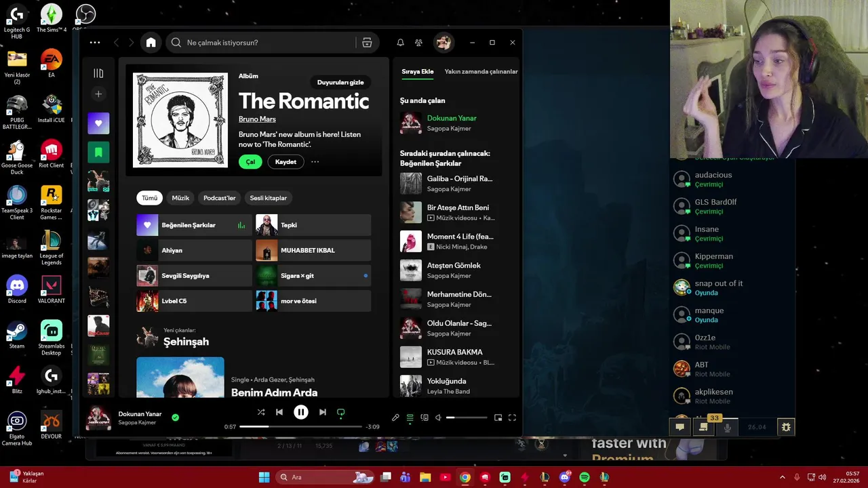
Task: Open Google Chrome in the Windows taskbar
Action: pos(465,477)
